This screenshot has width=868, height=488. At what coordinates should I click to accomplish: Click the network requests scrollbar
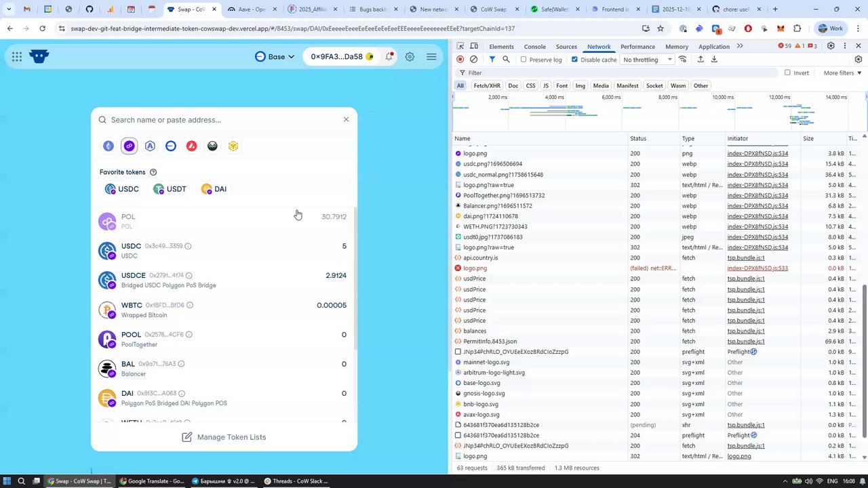pos(865,361)
